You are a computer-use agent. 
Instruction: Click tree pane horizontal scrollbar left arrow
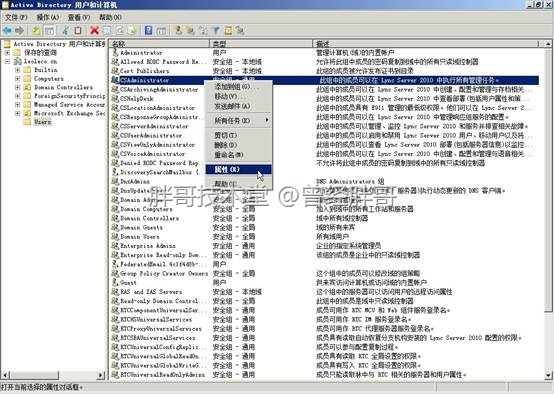click(x=5, y=375)
